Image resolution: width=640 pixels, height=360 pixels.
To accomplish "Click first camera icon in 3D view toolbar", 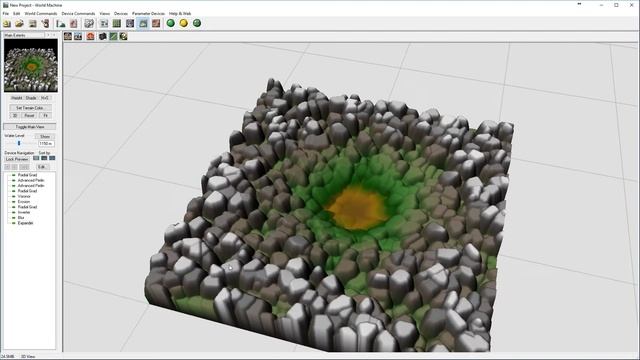I will [68, 37].
